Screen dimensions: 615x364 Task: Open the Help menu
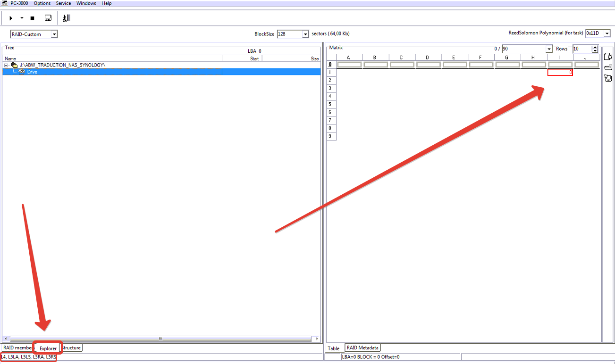[107, 3]
